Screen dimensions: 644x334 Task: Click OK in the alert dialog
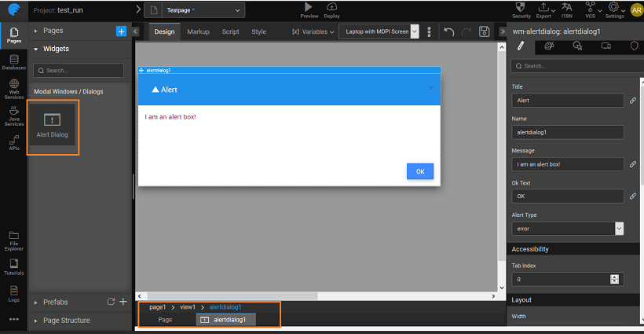click(420, 171)
